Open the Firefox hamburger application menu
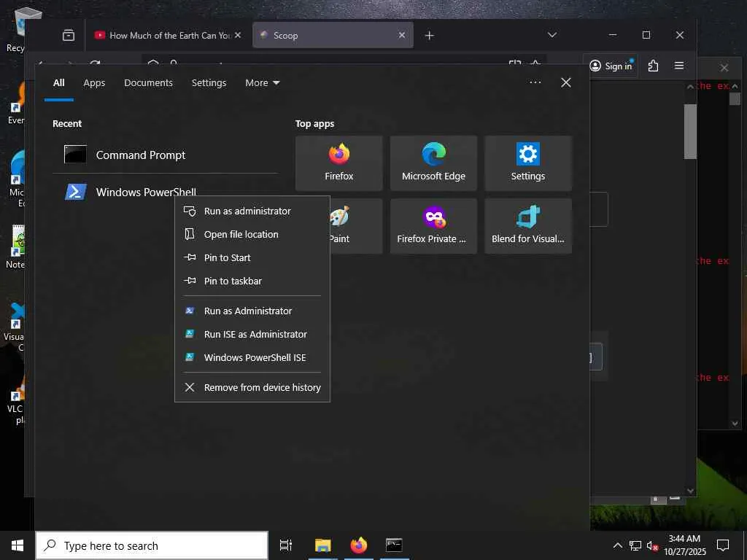Screen dimensions: 747x560 [679, 66]
